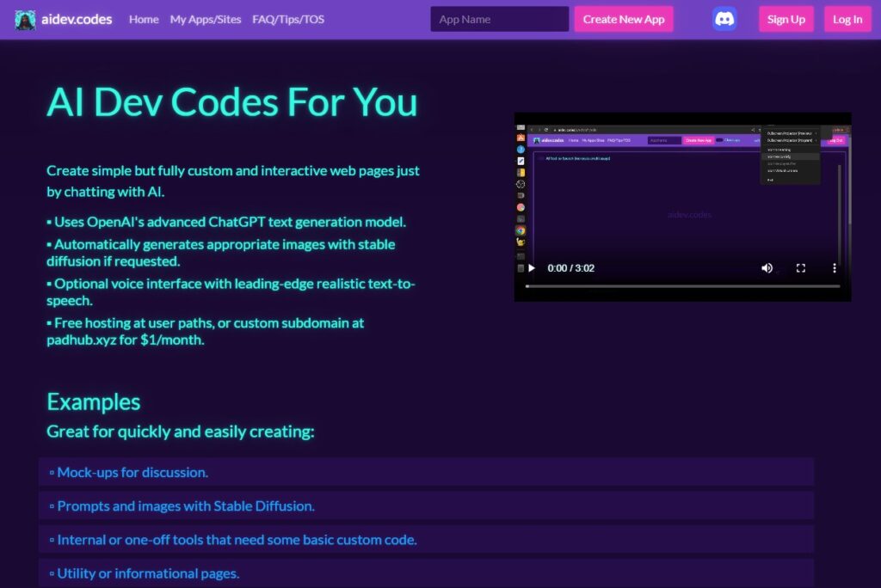Enter fullscreen mode on the video
Image resolution: width=881 pixels, height=588 pixels.
tap(800, 268)
